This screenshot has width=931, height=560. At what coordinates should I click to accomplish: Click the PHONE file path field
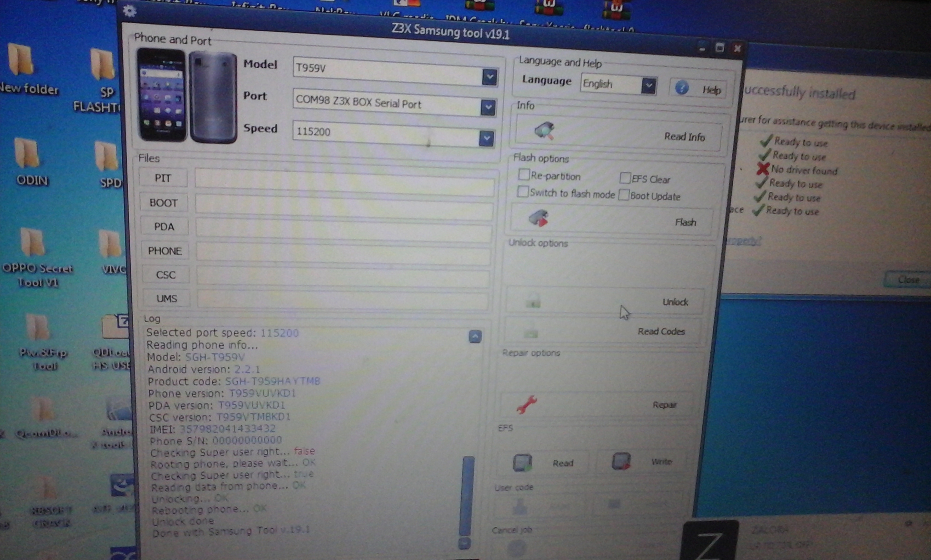(343, 254)
